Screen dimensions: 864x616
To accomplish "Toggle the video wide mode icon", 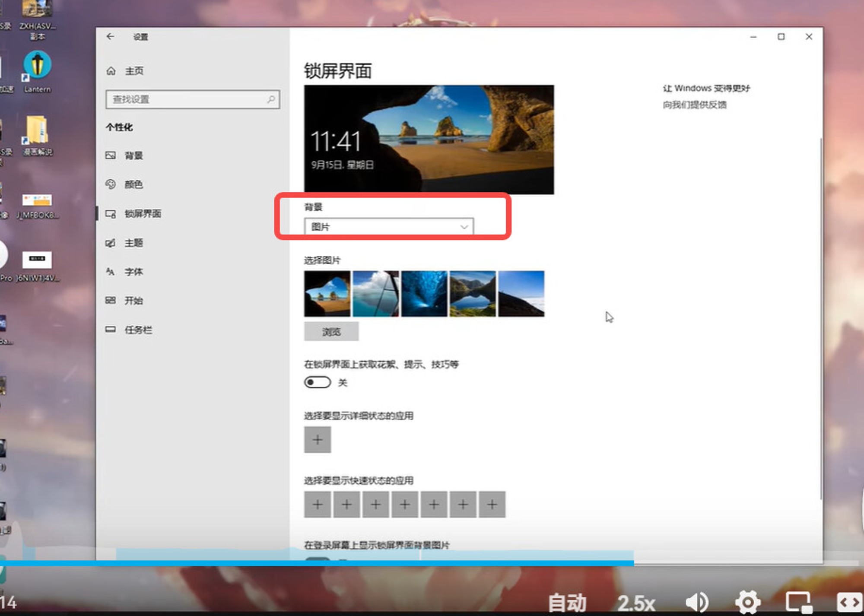I will click(x=849, y=602).
